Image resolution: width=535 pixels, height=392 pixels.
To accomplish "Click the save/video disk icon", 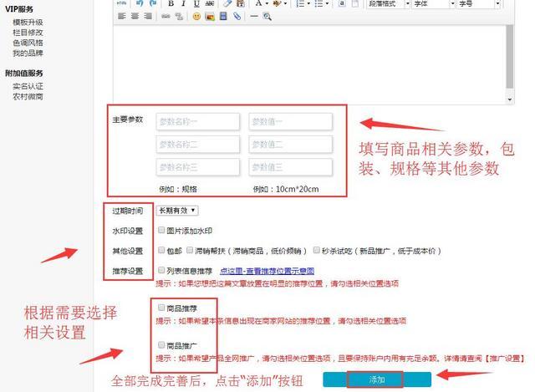I will [x=223, y=16].
